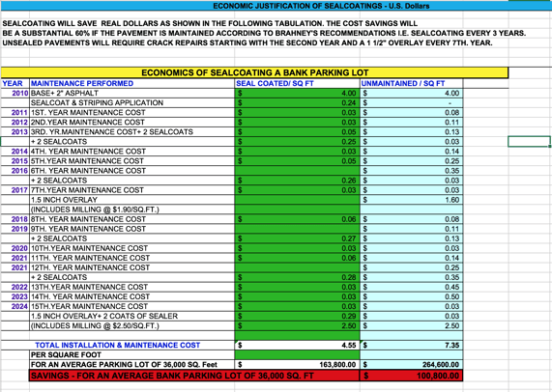Click the empty outlined active cell at right
Image resolution: width=552 pixels, height=392 pixels.
(x=529, y=141)
